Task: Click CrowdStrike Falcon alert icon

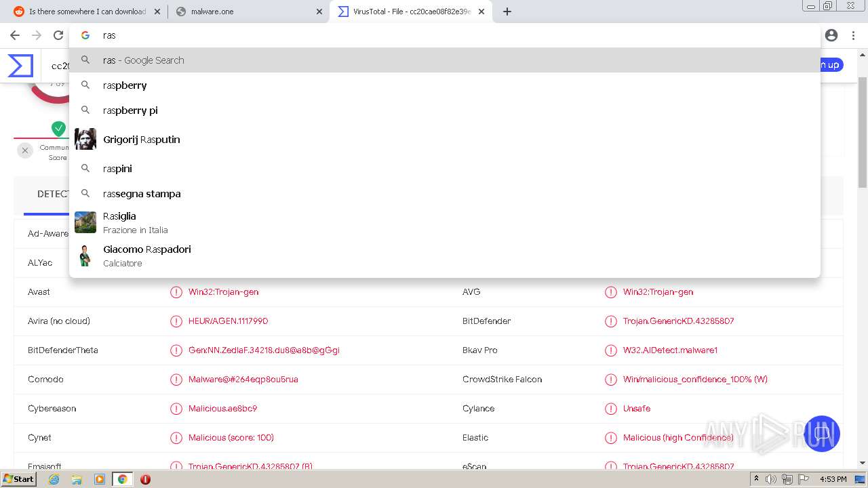Action: click(x=610, y=380)
